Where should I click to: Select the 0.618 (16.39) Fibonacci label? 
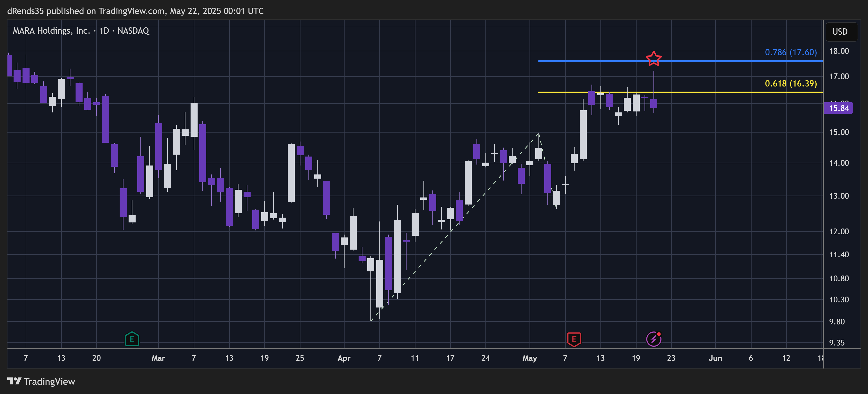(x=791, y=83)
